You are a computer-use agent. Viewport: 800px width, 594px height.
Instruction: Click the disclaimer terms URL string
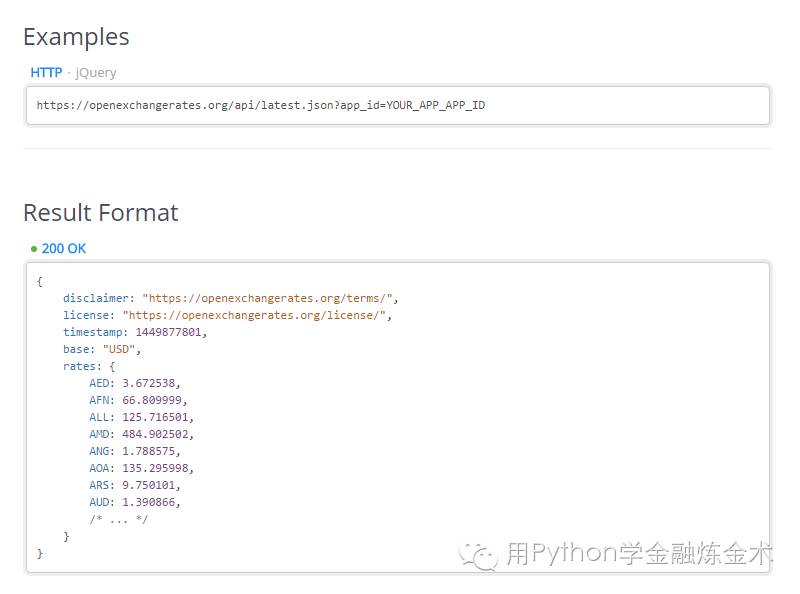point(267,298)
